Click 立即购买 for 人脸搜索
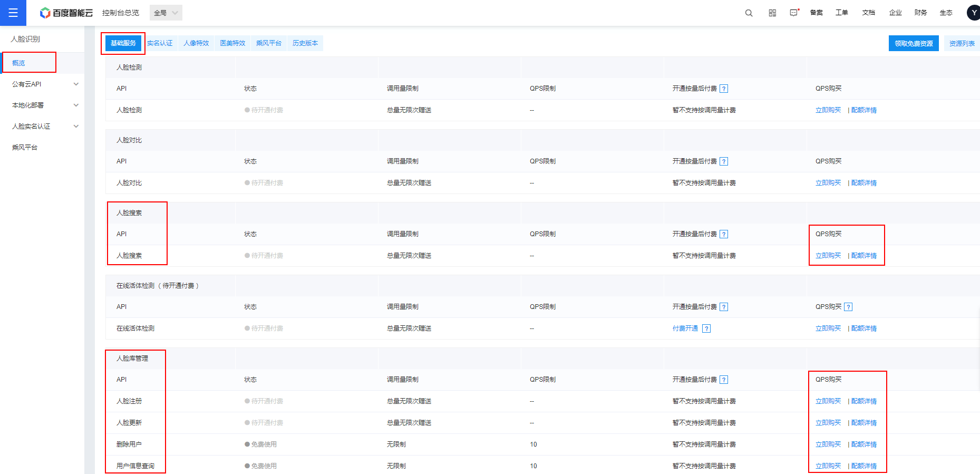The width and height of the screenshot is (980, 474). tap(828, 256)
